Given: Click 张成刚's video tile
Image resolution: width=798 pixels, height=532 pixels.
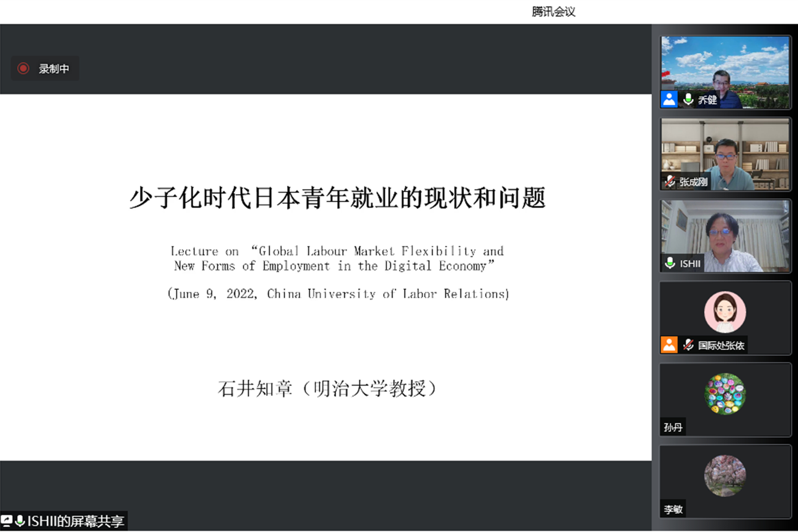Looking at the screenshot, I should (x=725, y=154).
